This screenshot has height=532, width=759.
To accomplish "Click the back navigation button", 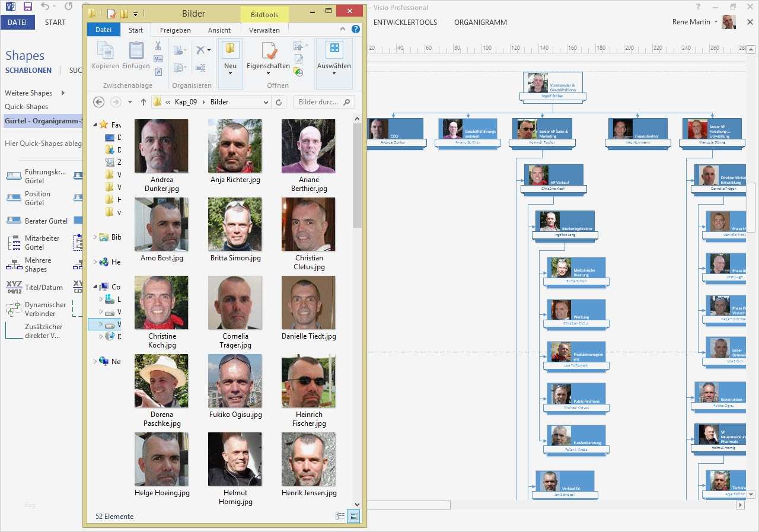I will 98,101.
